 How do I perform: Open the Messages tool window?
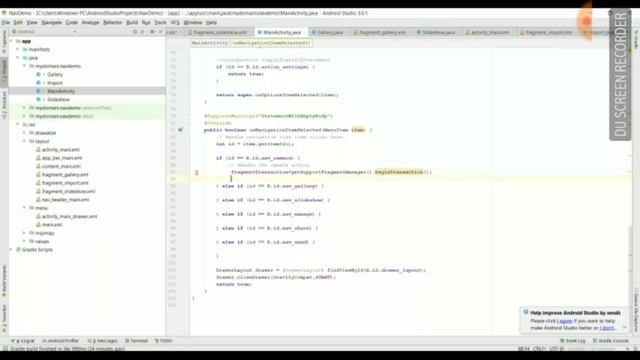pyautogui.click(x=103, y=341)
